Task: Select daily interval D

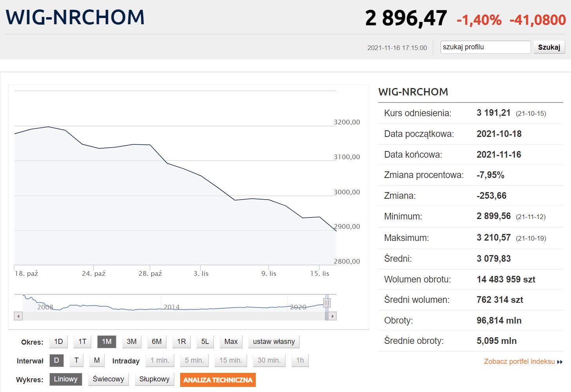Action: pos(56,360)
